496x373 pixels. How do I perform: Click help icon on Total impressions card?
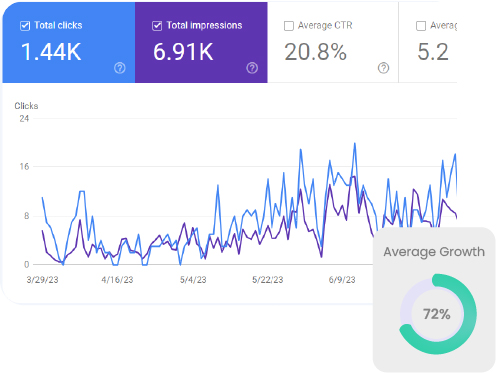[252, 68]
